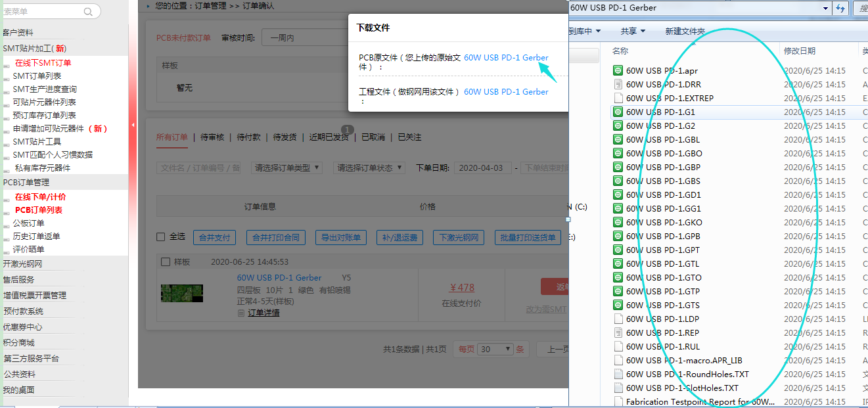Click the PCB board thumbnail of the order
The width and height of the screenshot is (868, 408).
coord(182,293)
